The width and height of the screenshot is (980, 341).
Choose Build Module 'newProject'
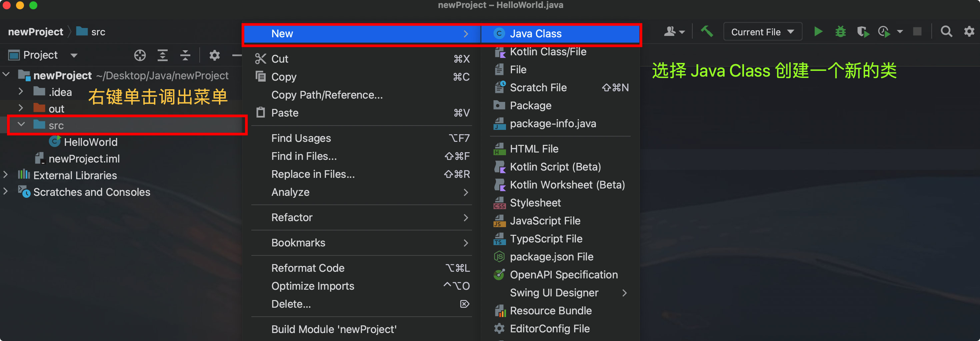[362, 329]
